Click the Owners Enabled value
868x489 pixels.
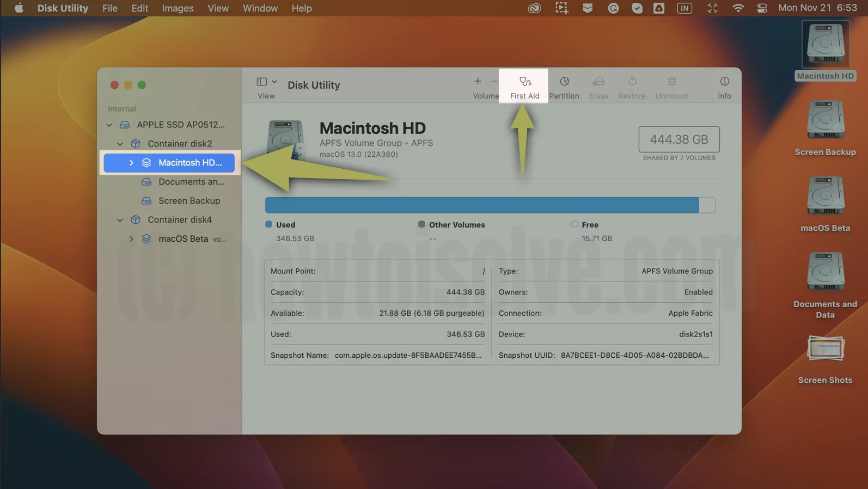698,292
